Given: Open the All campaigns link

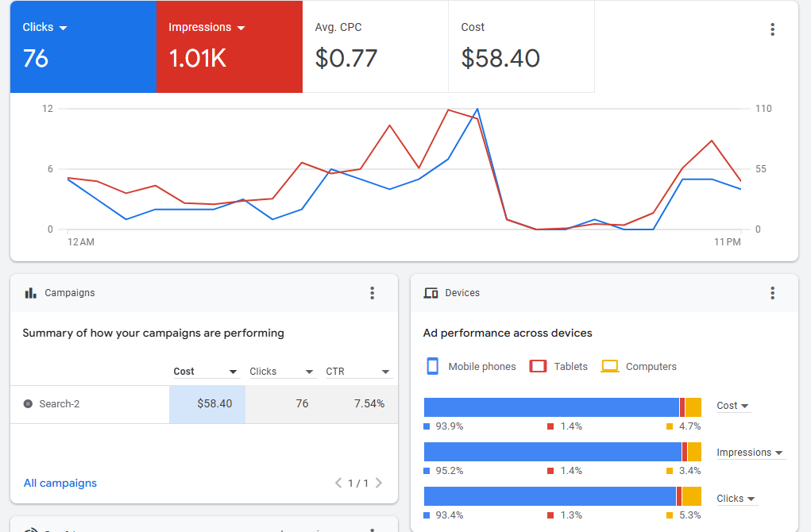Looking at the screenshot, I should [60, 483].
